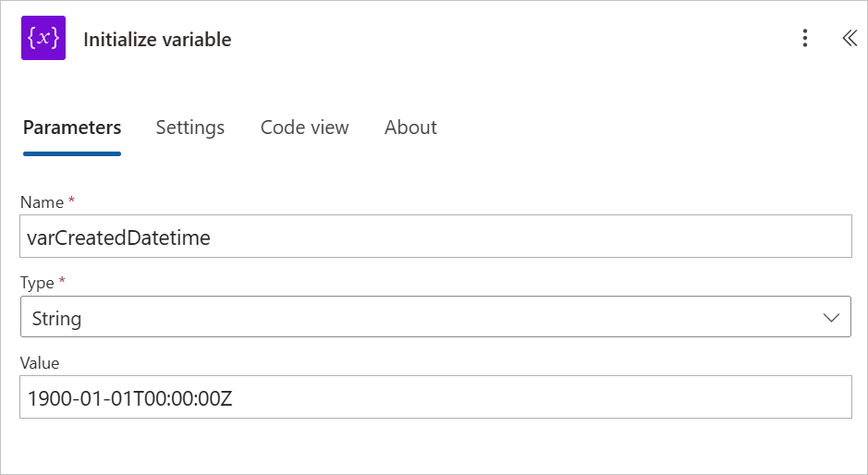Click the Name field label

(x=42, y=202)
